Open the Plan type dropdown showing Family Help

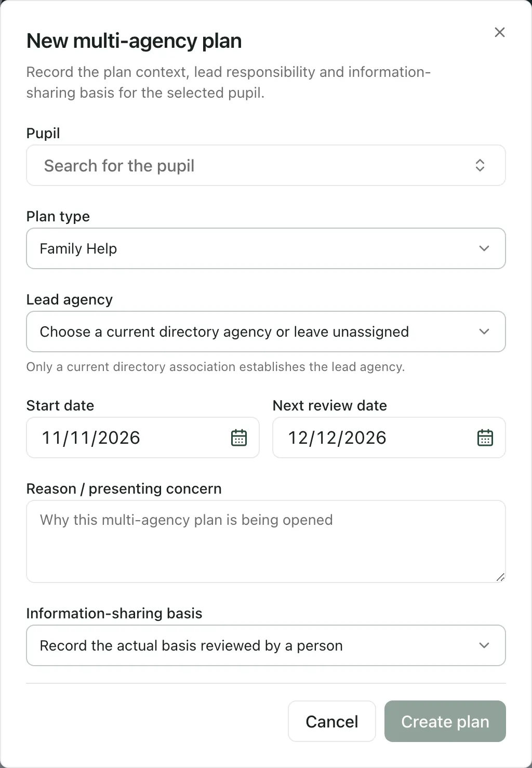click(x=266, y=248)
